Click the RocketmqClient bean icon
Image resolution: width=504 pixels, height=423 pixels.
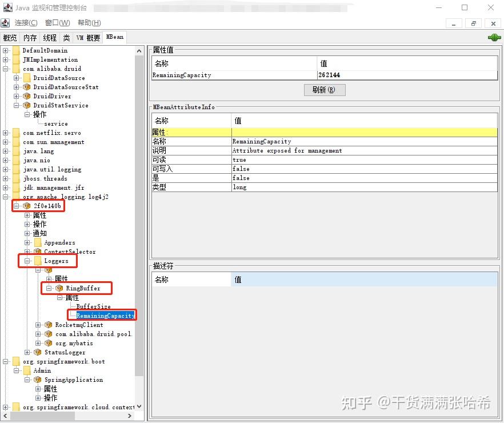pos(48,325)
